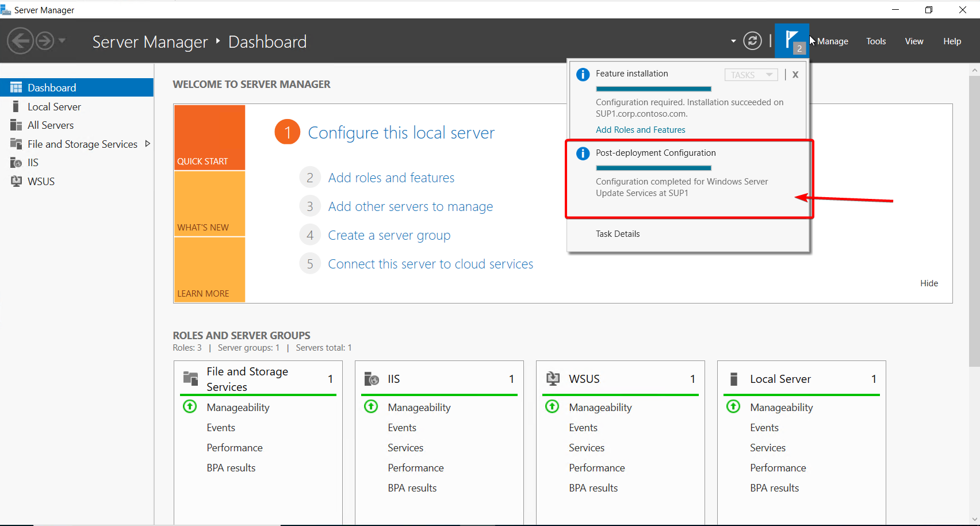Viewport: 980px width, 526px height.
Task: Click the All Servers sidebar icon
Action: pos(16,125)
